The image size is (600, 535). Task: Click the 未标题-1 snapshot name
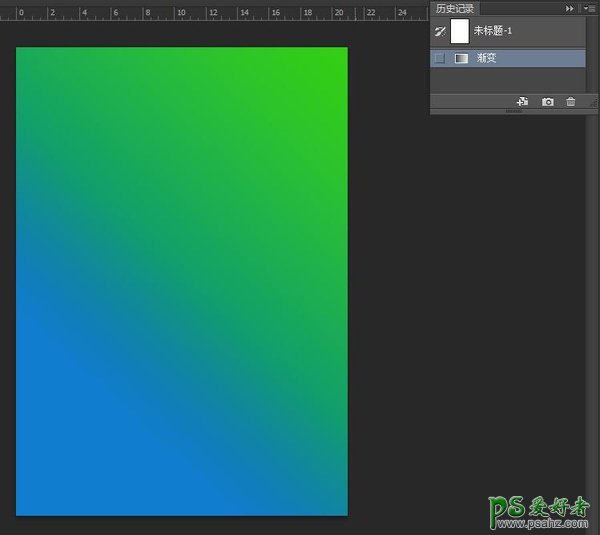click(x=493, y=31)
